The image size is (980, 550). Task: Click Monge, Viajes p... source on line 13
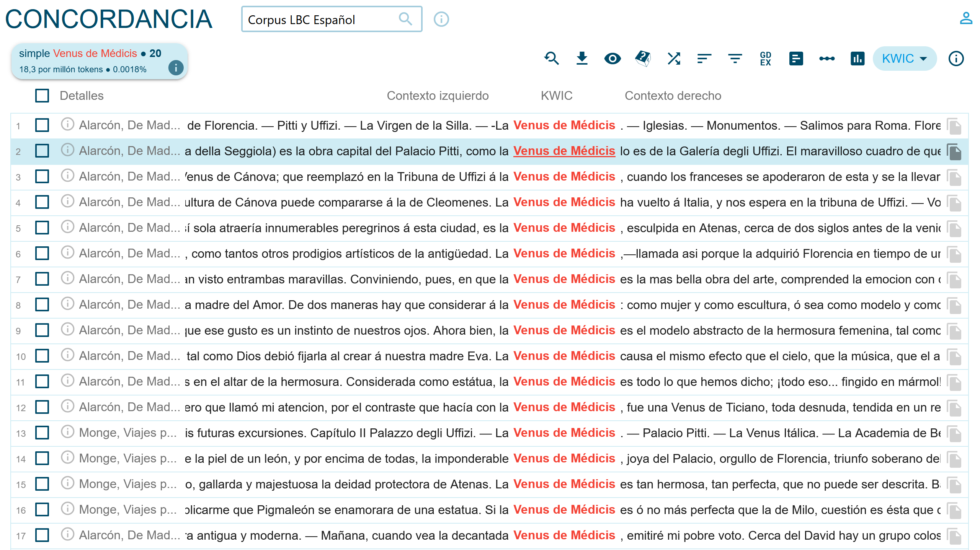pyautogui.click(x=128, y=433)
